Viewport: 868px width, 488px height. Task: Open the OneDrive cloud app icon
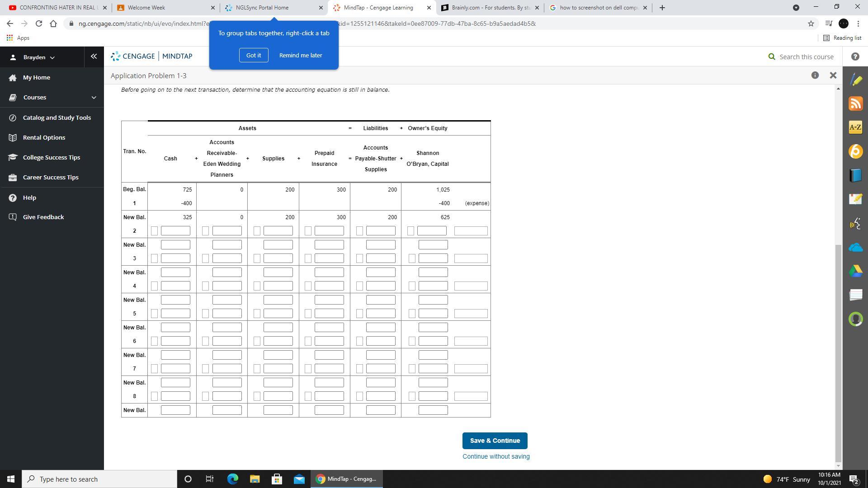pyautogui.click(x=855, y=248)
